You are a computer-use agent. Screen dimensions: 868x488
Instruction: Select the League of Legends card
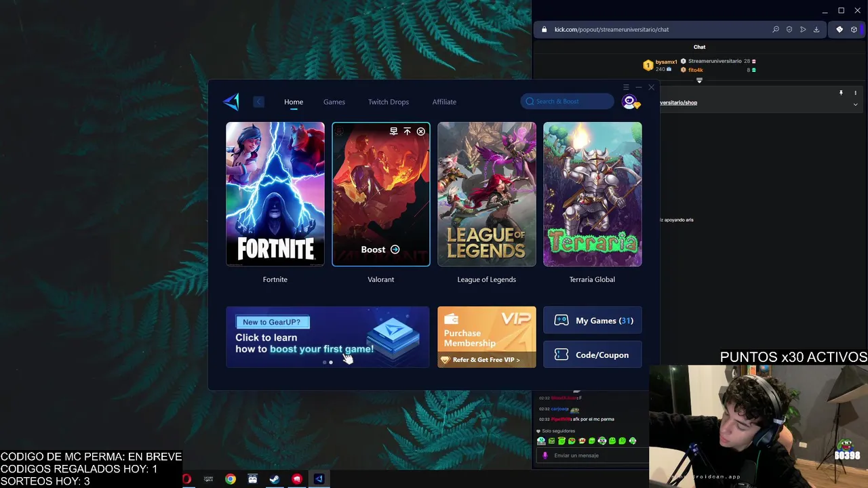tap(486, 194)
